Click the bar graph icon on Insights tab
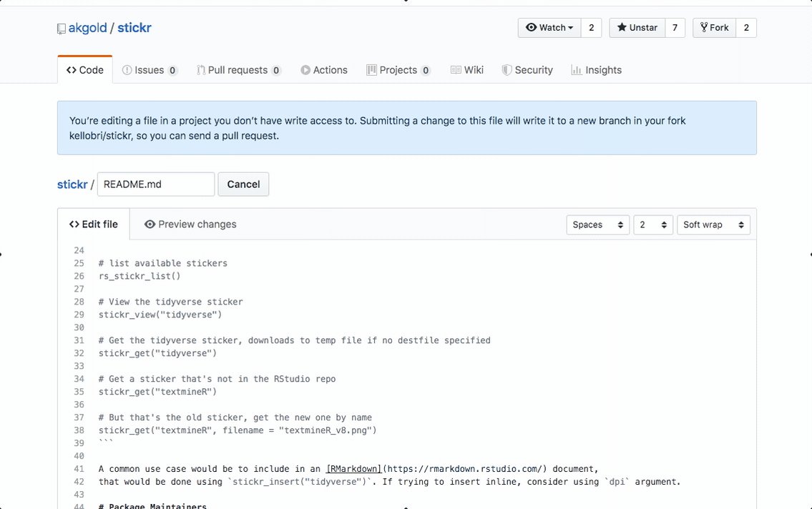 click(577, 70)
